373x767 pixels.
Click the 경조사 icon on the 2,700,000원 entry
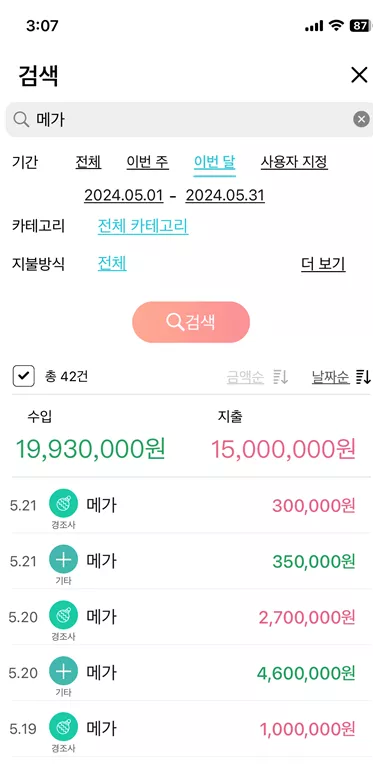click(x=64, y=615)
